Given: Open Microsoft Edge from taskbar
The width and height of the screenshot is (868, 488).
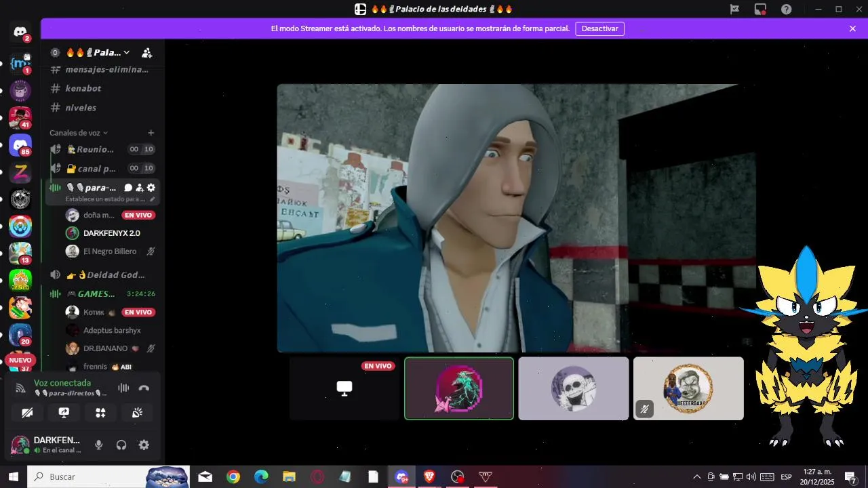Looking at the screenshot, I should (x=261, y=477).
